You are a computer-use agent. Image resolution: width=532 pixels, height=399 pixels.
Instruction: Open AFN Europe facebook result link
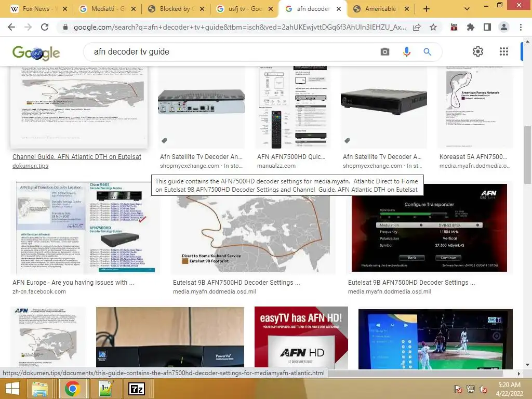pos(73,282)
